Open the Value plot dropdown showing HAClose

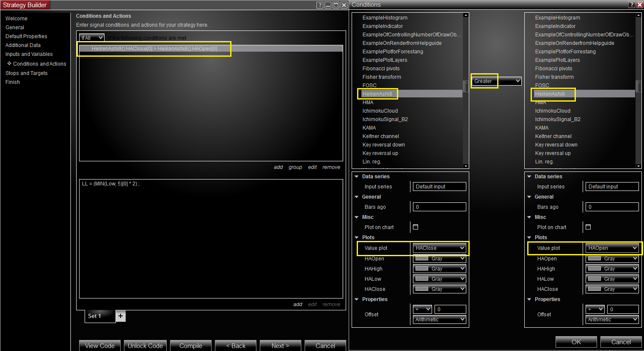point(440,248)
